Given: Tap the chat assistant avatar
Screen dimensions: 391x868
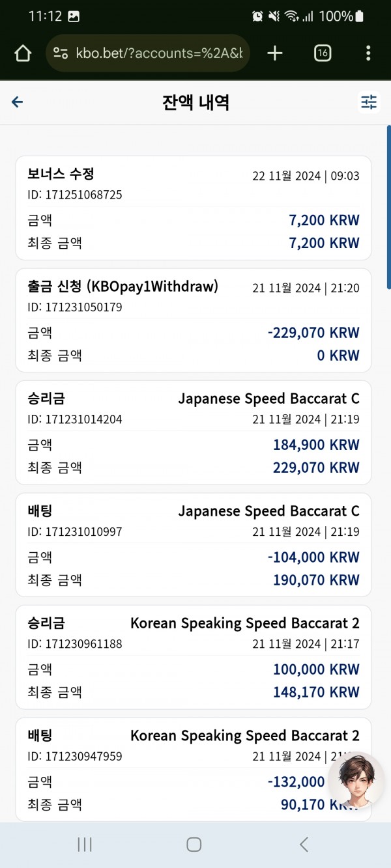Looking at the screenshot, I should pos(356,780).
